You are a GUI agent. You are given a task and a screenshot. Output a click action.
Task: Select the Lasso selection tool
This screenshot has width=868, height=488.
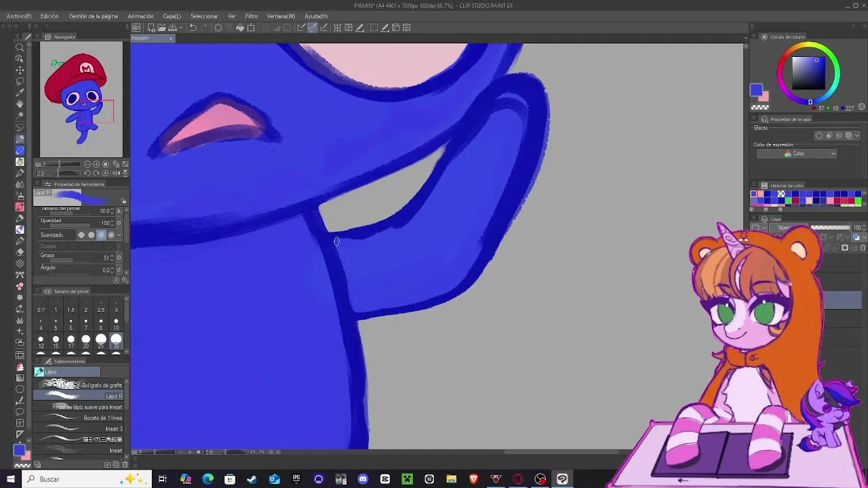pyautogui.click(x=20, y=81)
